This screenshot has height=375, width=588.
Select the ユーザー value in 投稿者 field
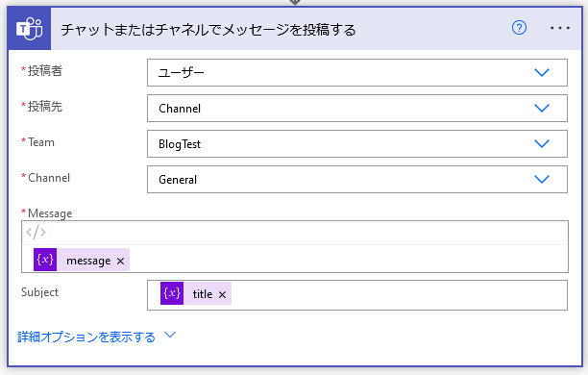(182, 72)
